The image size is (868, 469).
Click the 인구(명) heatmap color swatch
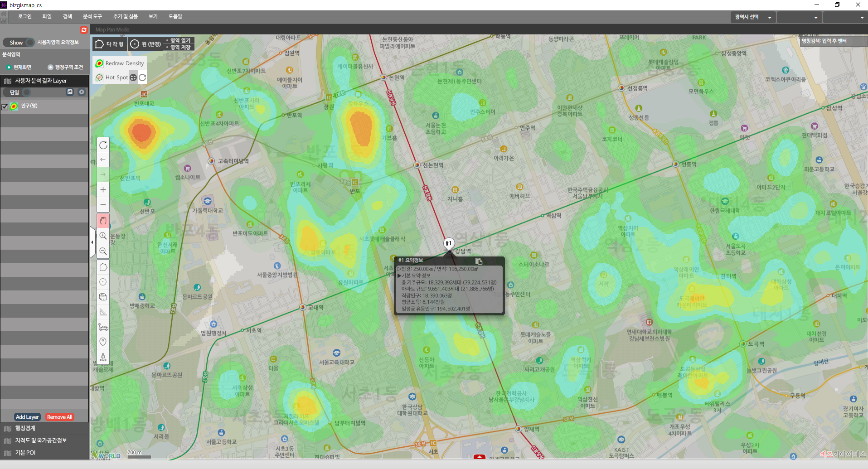(14, 106)
